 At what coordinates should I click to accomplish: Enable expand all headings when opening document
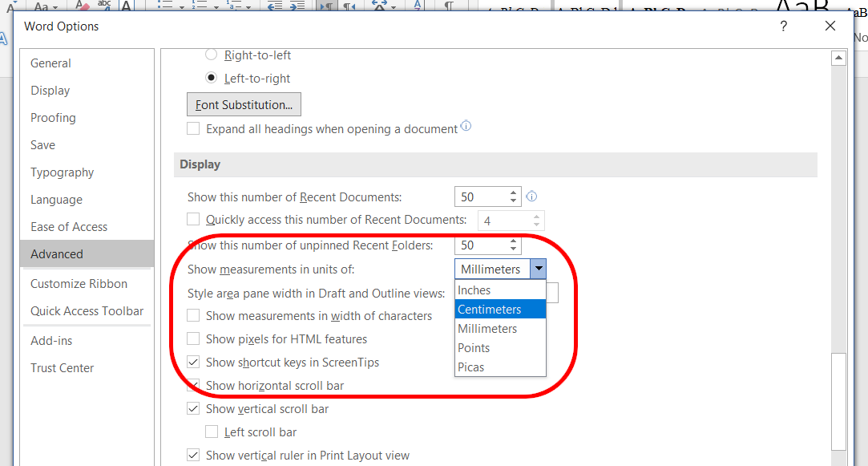[x=193, y=128]
